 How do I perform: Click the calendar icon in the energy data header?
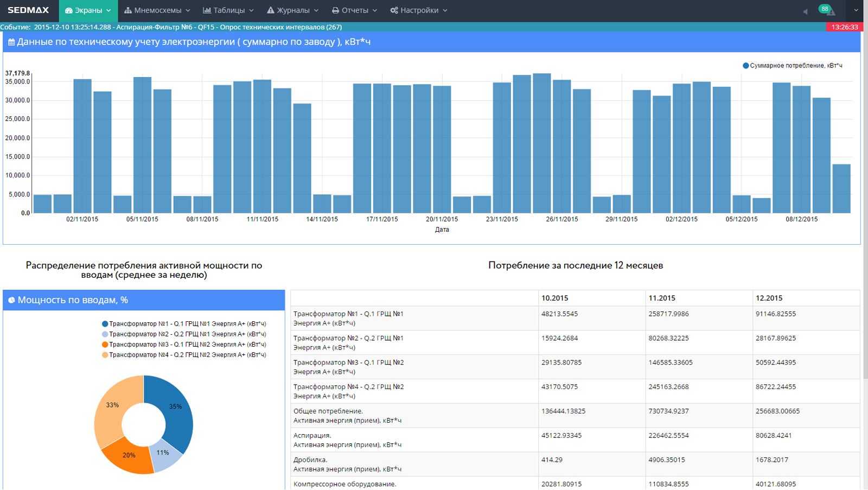point(11,42)
